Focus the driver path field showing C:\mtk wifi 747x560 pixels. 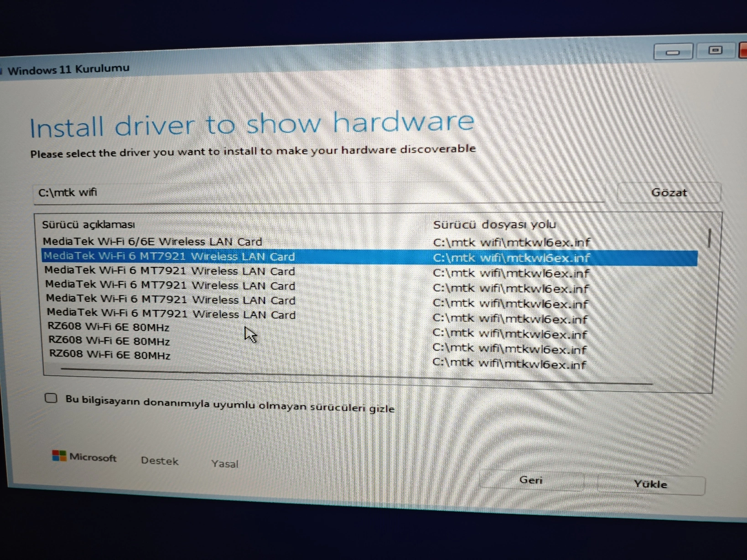click(319, 193)
